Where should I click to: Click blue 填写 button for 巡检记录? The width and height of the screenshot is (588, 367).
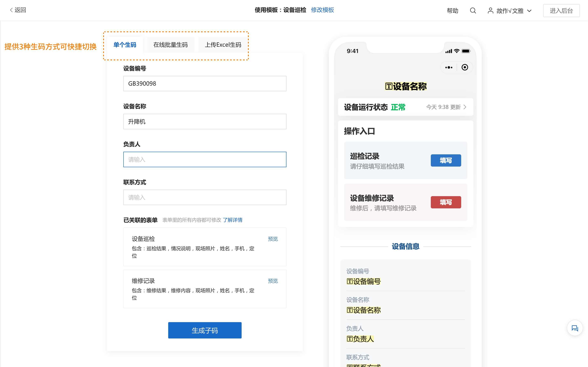click(446, 160)
